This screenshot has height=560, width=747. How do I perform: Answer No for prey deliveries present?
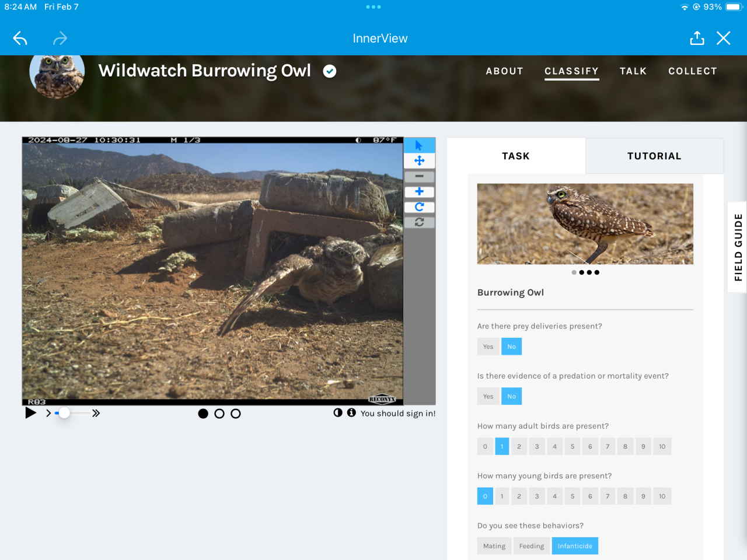pyautogui.click(x=512, y=346)
